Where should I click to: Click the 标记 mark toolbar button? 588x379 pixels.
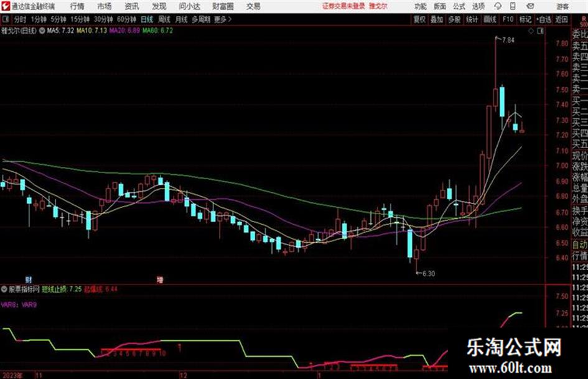(x=525, y=19)
